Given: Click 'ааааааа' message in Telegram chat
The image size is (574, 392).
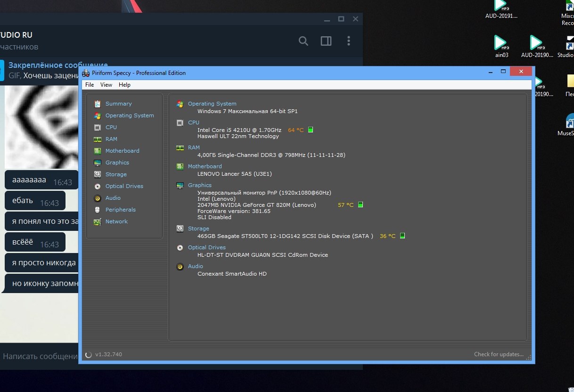Looking at the screenshot, I should click(41, 180).
